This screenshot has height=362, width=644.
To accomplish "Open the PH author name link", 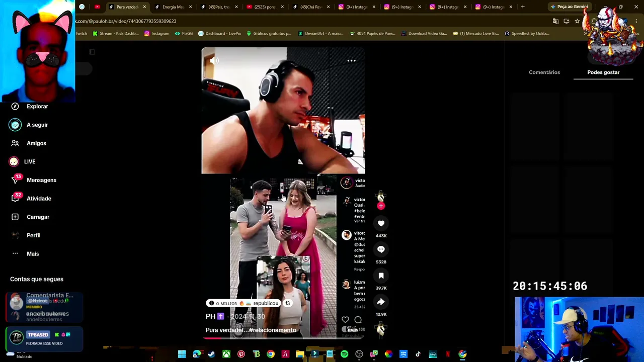I will point(215,316).
